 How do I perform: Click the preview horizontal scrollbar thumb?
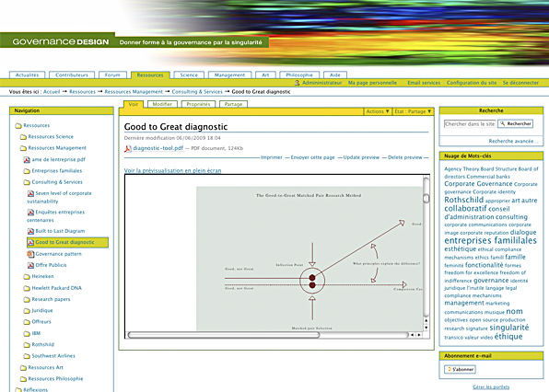224,335
